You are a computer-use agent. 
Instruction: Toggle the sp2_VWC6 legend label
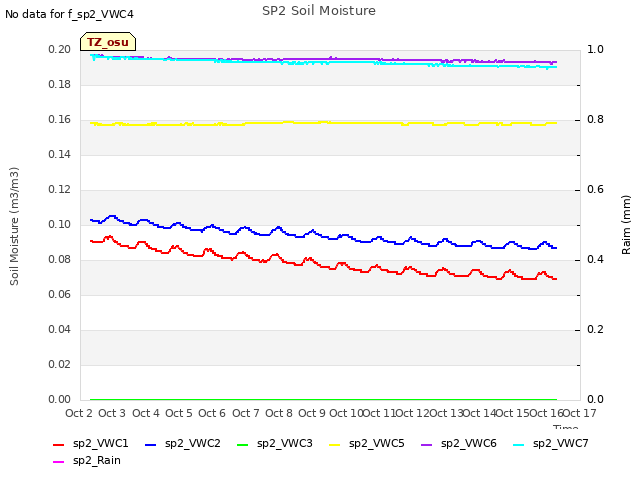[x=469, y=444]
